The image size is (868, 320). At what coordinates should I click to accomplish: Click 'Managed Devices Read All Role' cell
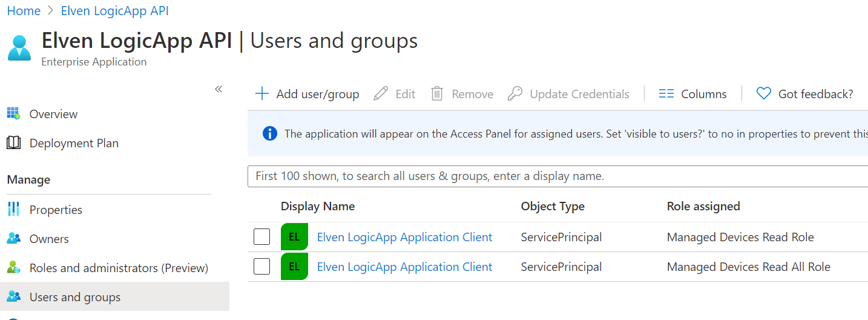pos(749,267)
